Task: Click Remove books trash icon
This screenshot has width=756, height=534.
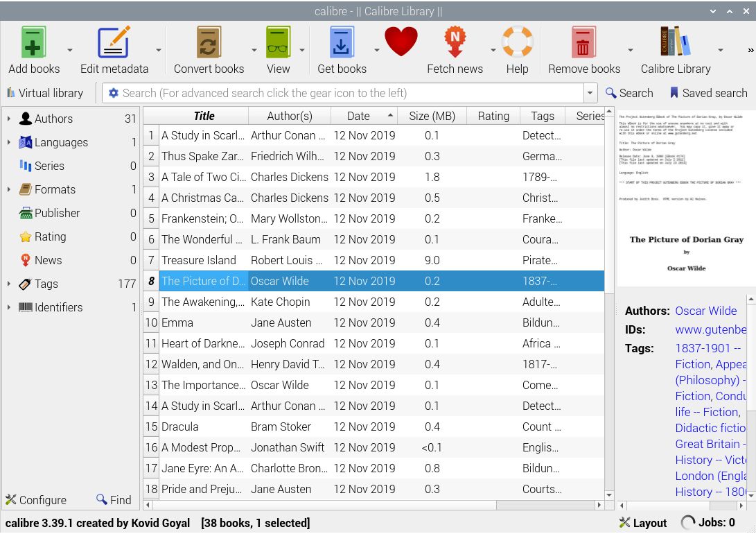Action: point(583,42)
